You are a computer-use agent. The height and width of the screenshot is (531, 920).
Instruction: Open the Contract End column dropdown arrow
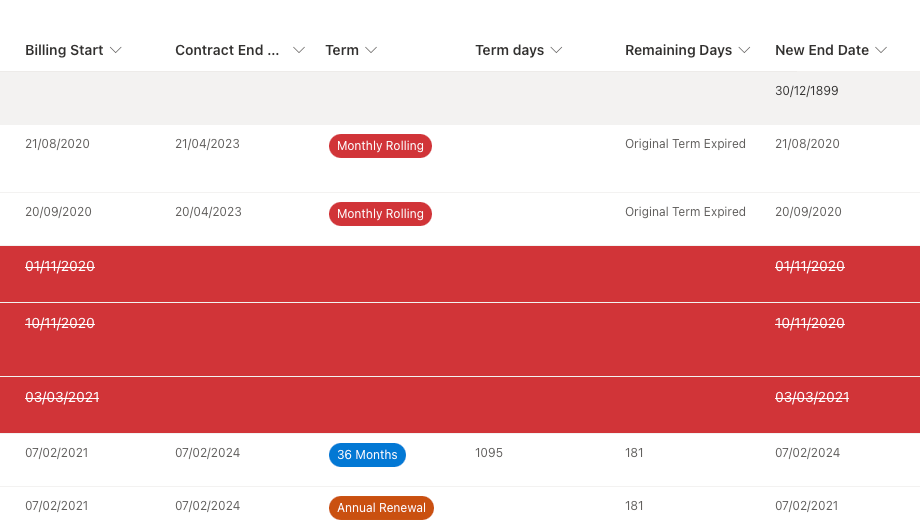(299, 50)
